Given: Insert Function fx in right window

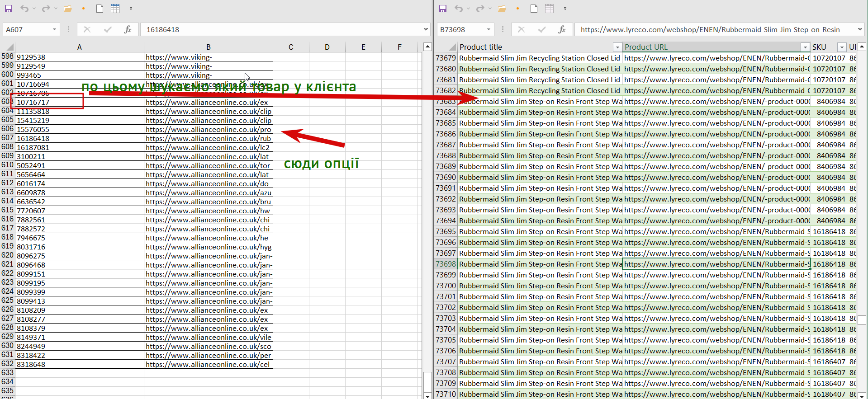Looking at the screenshot, I should tap(562, 29).
